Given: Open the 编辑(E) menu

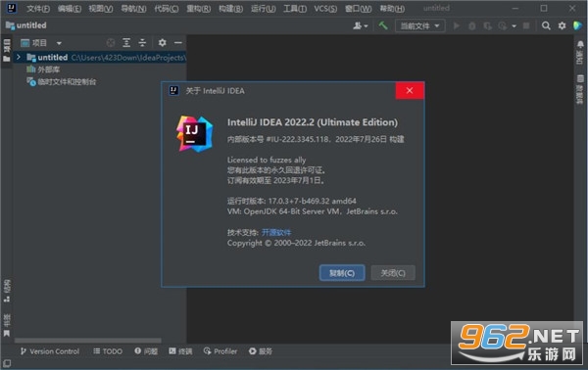Looking at the screenshot, I should 70,8.
